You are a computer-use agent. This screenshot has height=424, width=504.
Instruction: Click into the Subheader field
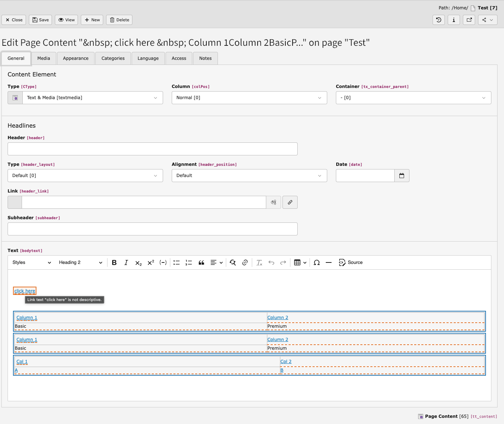click(x=153, y=229)
